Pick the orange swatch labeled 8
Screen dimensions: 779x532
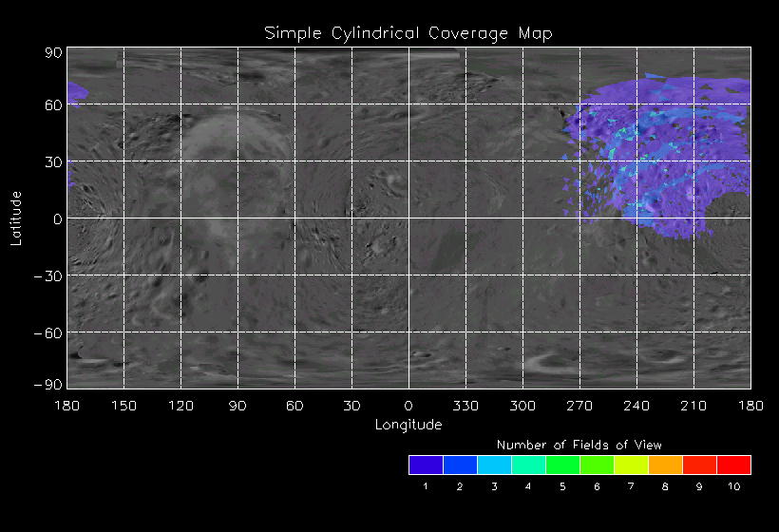(x=666, y=465)
